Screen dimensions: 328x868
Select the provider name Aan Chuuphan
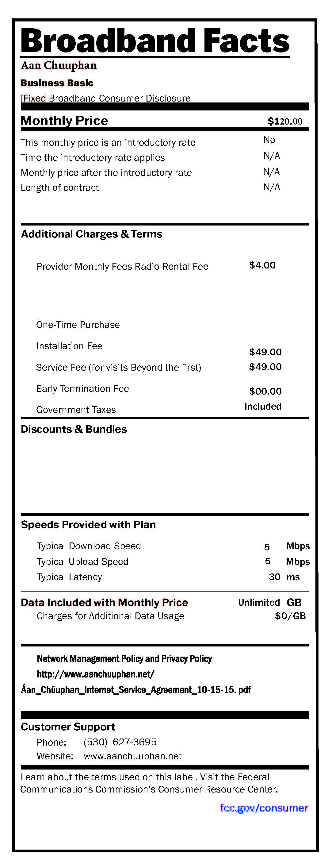[x=59, y=65]
